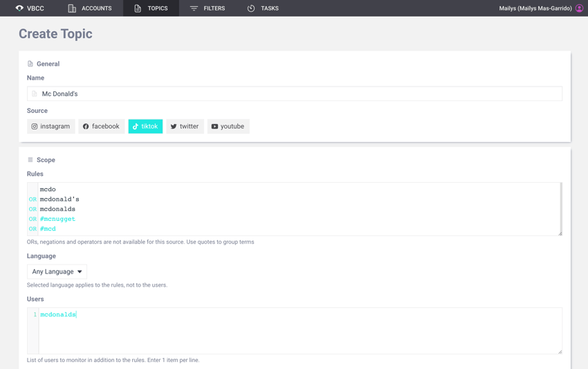Click the #mcnugget hashtag rule

coord(57,219)
